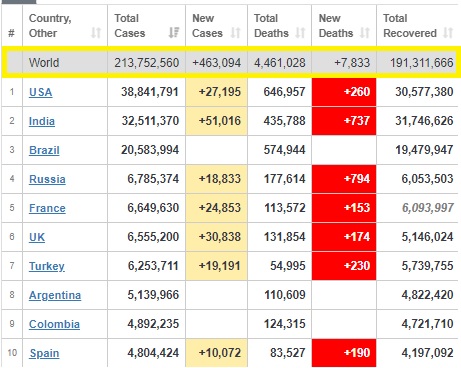Select the World summary row
The width and height of the screenshot is (461, 368).
pyautogui.click(x=231, y=62)
